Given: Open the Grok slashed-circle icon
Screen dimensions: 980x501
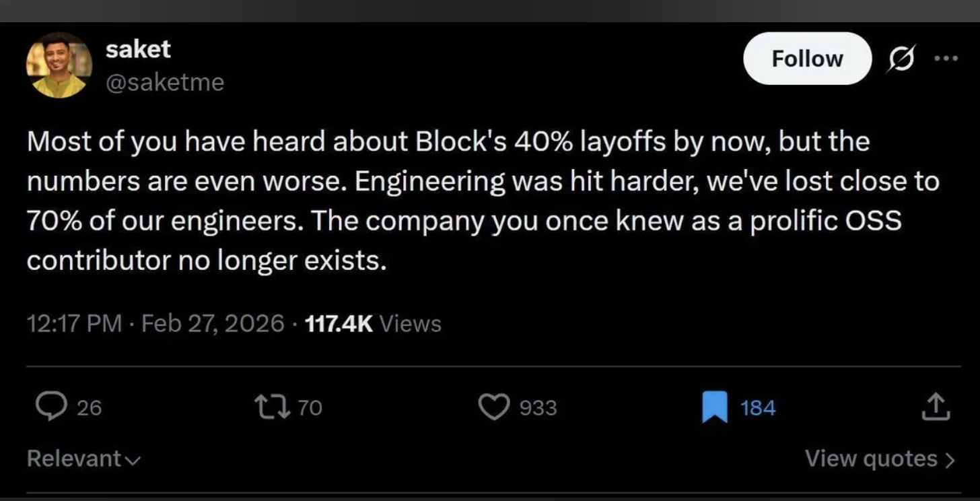Looking at the screenshot, I should (901, 59).
